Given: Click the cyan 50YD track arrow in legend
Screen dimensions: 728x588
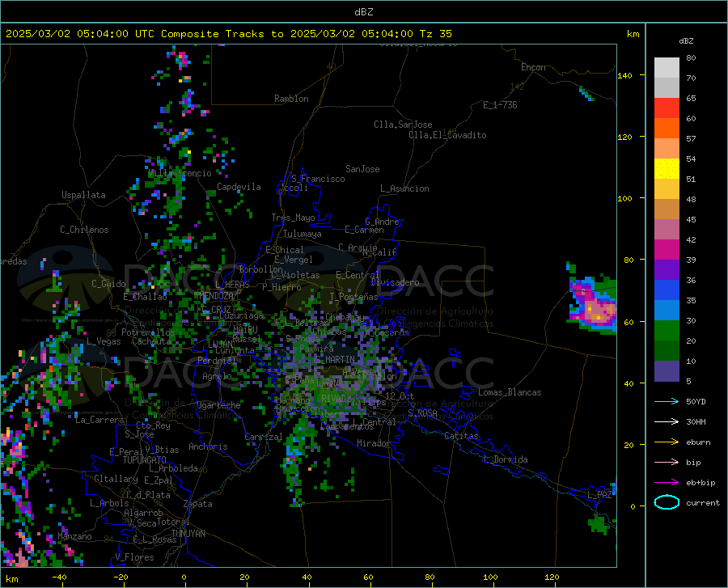Looking at the screenshot, I should click(667, 401).
